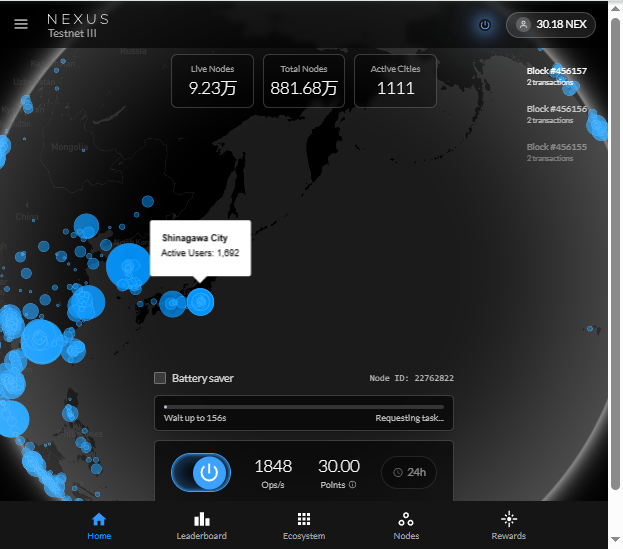Select the 24h time range button
This screenshot has width=623, height=549.
[x=409, y=472]
